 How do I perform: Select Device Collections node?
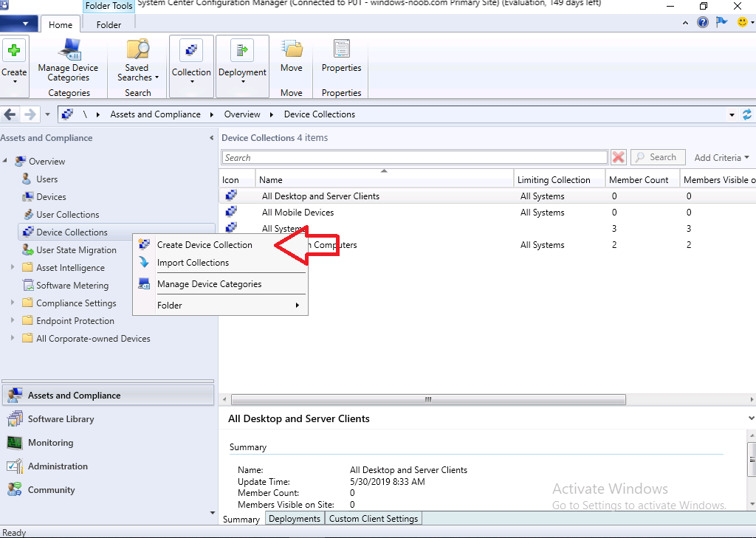72,232
